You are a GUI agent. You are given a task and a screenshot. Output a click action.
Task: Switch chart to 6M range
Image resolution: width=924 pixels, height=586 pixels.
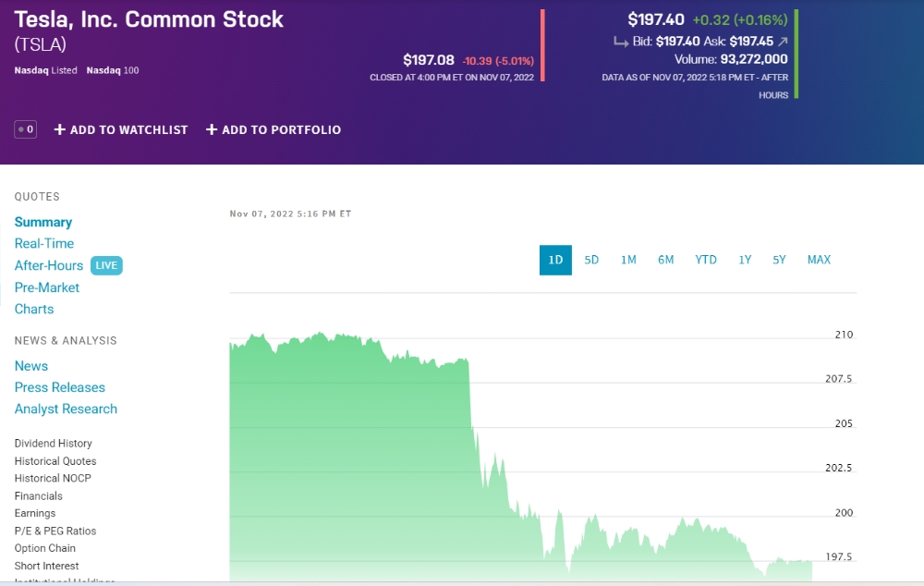pyautogui.click(x=665, y=260)
